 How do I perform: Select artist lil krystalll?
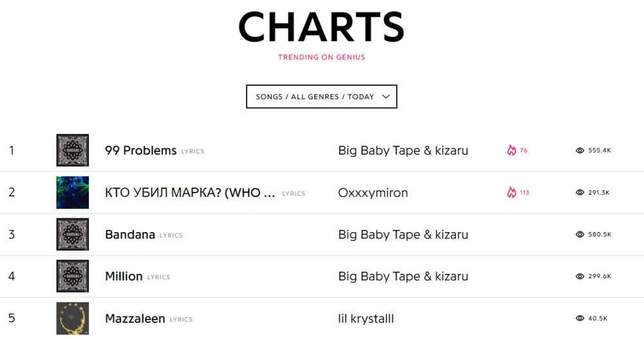click(366, 318)
